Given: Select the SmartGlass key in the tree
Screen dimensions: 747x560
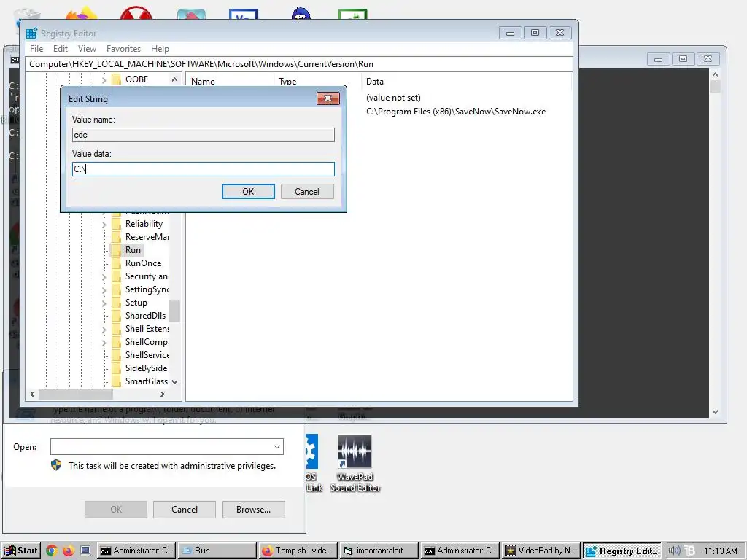Looking at the screenshot, I should (x=146, y=381).
